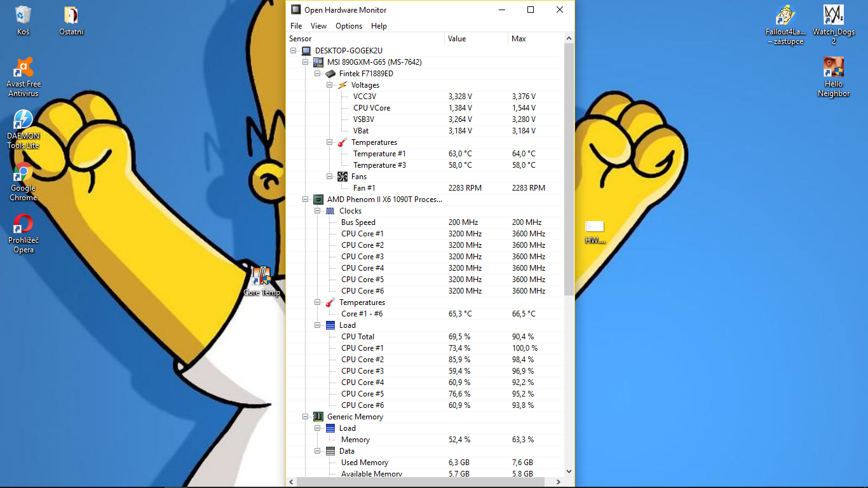The image size is (868, 488).
Task: Open the DAEMON Tools Lite desktop icon
Action: [24, 120]
